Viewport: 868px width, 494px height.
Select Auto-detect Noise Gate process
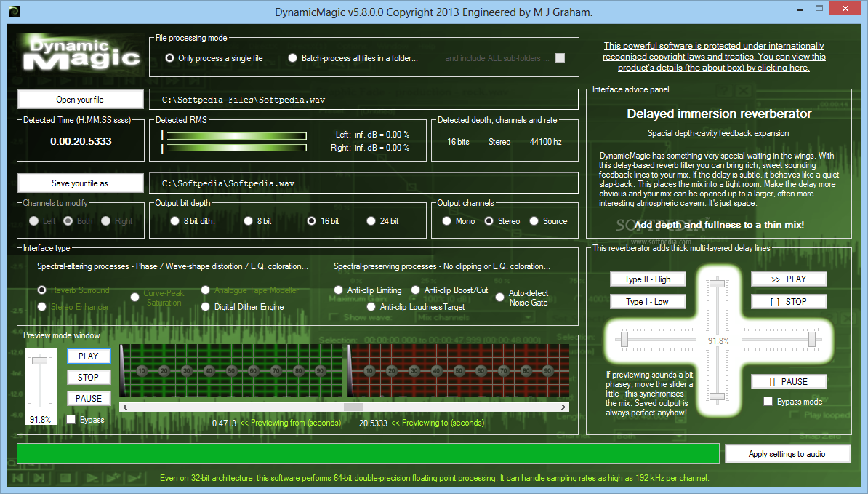521,298
